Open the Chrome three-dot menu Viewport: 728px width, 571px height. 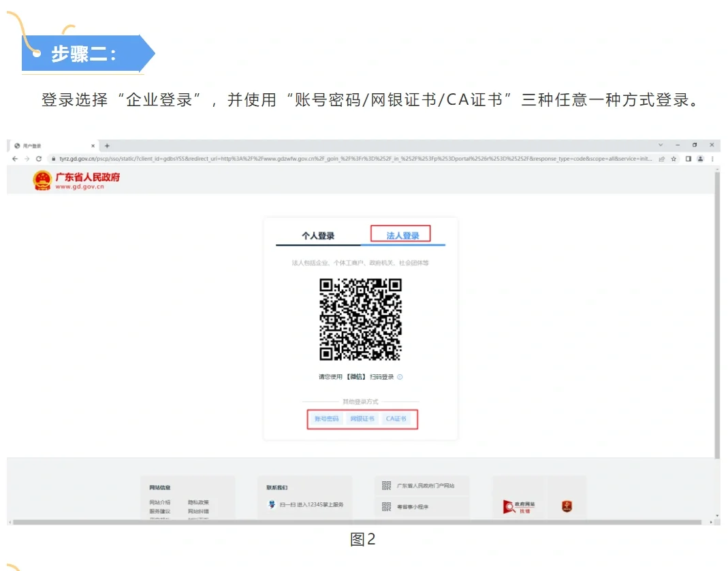(713, 158)
